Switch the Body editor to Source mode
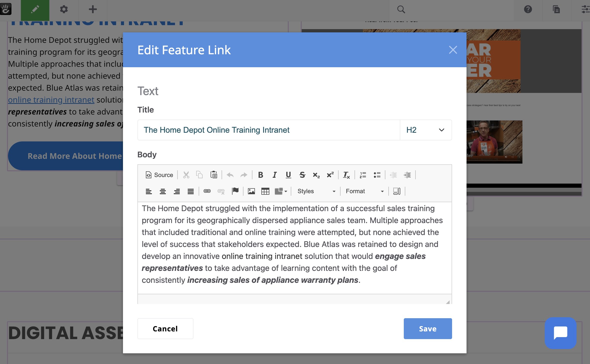 pos(159,175)
